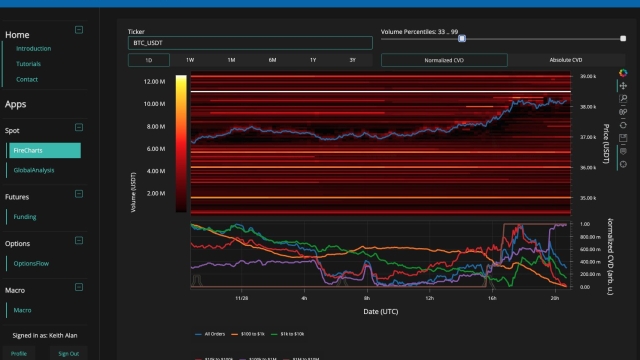The width and height of the screenshot is (640, 360).
Task: Switch to Normalized CVD mode
Action: pyautogui.click(x=444, y=60)
